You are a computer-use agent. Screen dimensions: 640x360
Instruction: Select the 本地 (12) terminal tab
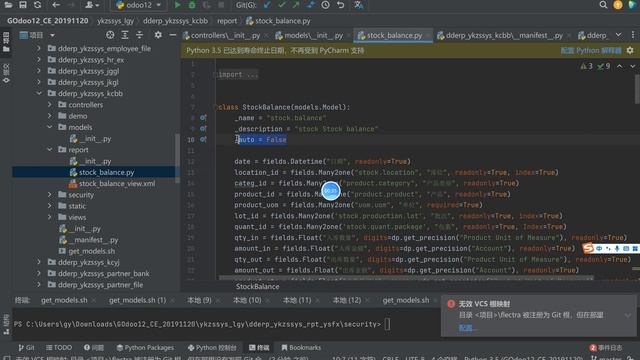(347, 300)
